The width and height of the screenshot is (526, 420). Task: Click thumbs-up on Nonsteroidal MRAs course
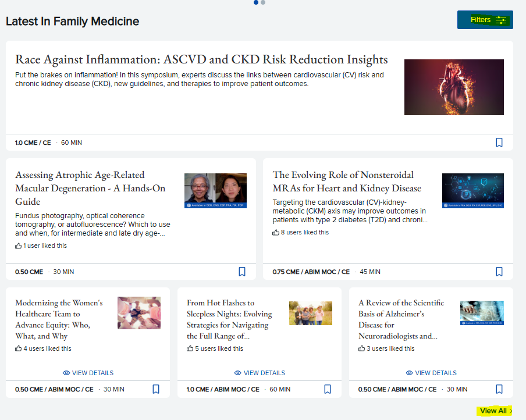tap(276, 233)
